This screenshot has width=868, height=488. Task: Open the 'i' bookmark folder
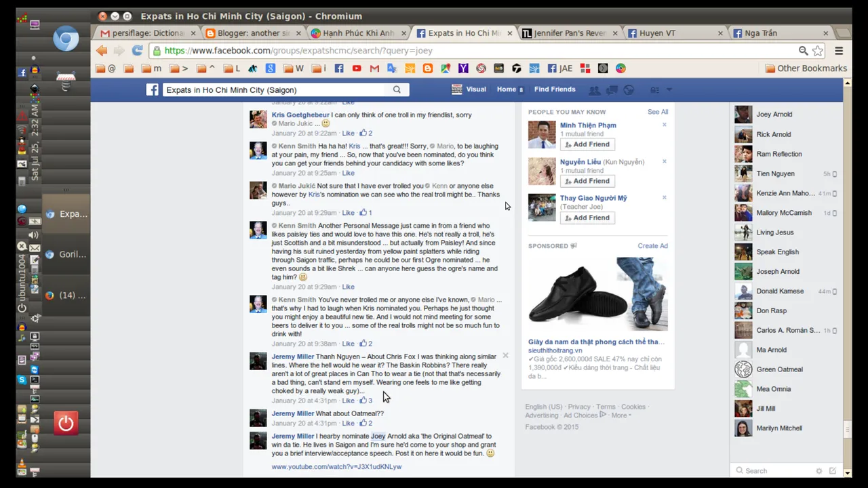click(x=319, y=68)
